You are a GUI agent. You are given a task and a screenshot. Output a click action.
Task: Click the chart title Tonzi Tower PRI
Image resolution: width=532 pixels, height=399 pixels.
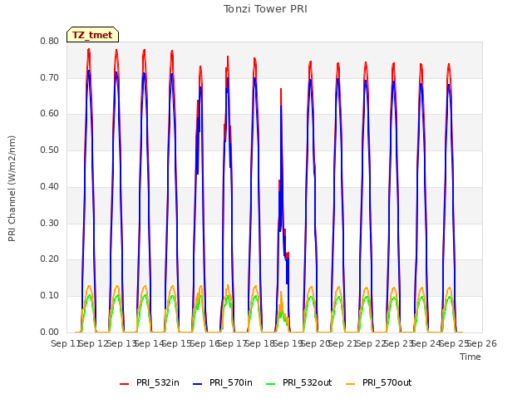pyautogui.click(x=265, y=9)
